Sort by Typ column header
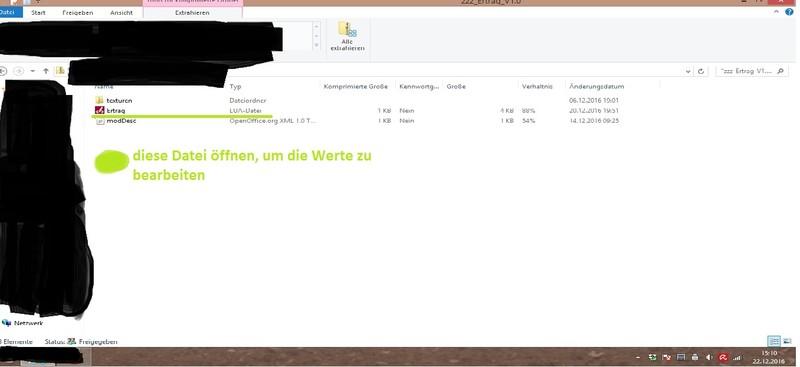 (235, 87)
